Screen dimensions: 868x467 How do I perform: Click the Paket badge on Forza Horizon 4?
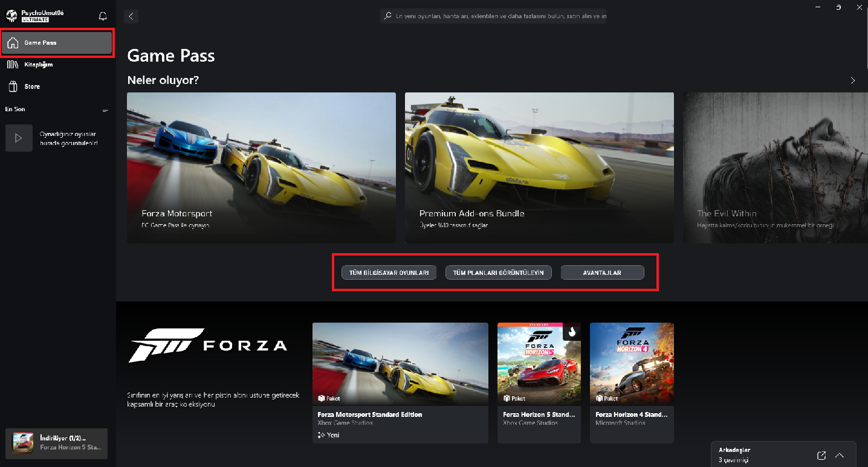(607, 399)
